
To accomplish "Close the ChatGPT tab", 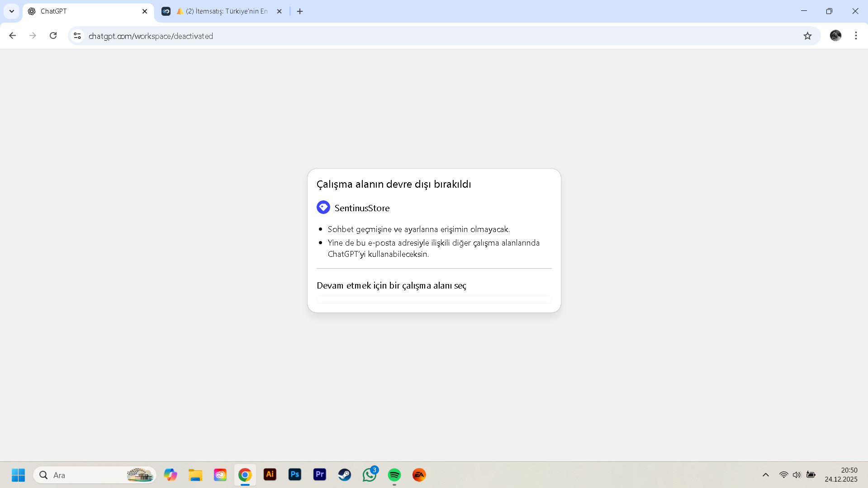I will [145, 11].
